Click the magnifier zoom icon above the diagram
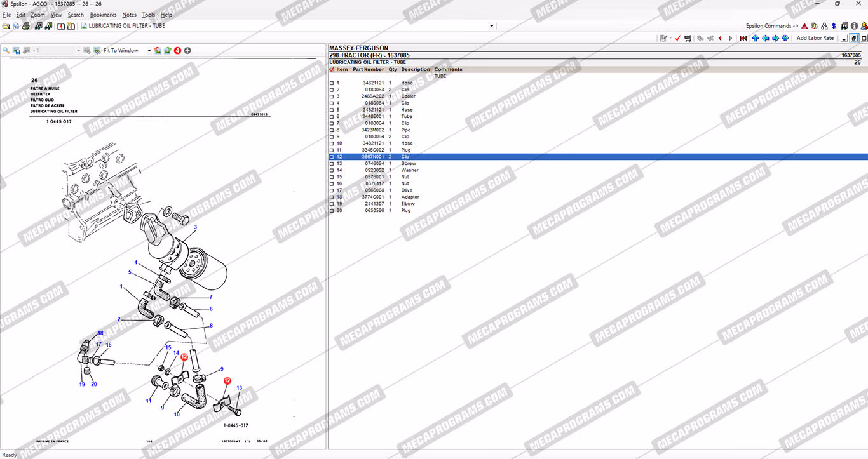 coord(6,50)
